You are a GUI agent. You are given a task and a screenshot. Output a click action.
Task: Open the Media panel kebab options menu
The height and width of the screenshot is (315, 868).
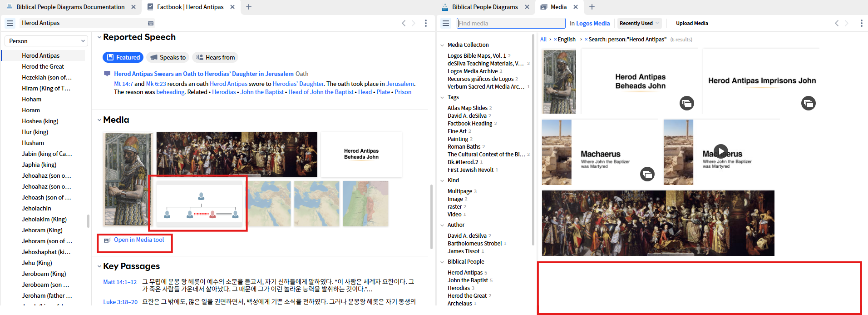(x=861, y=23)
